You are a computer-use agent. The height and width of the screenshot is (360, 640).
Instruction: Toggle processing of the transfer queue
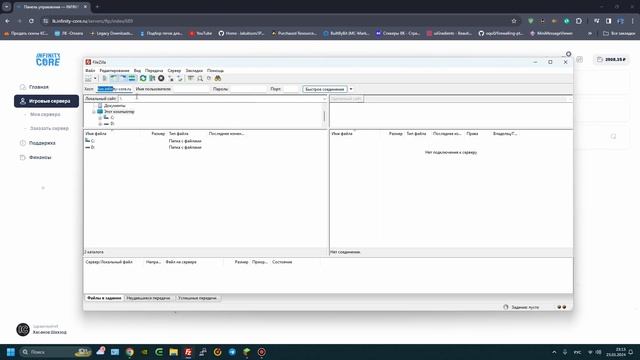(x=152, y=78)
